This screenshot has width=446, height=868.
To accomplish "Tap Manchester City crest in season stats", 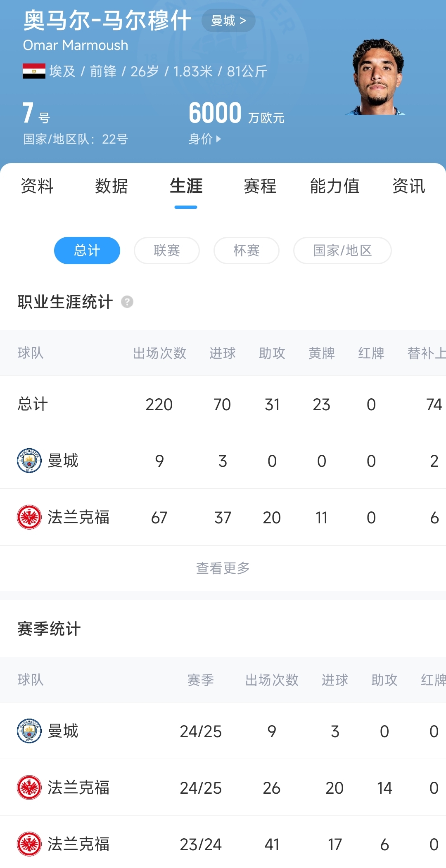I will coord(29,731).
